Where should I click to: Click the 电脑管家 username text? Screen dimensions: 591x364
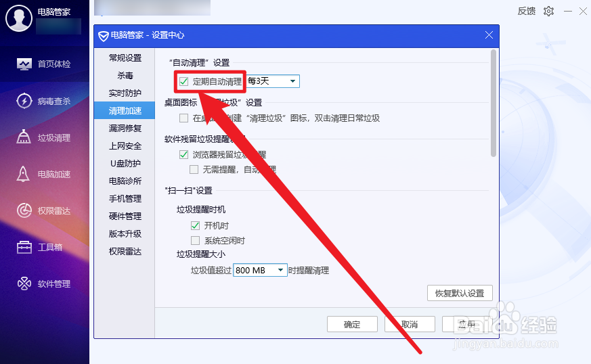(x=54, y=12)
